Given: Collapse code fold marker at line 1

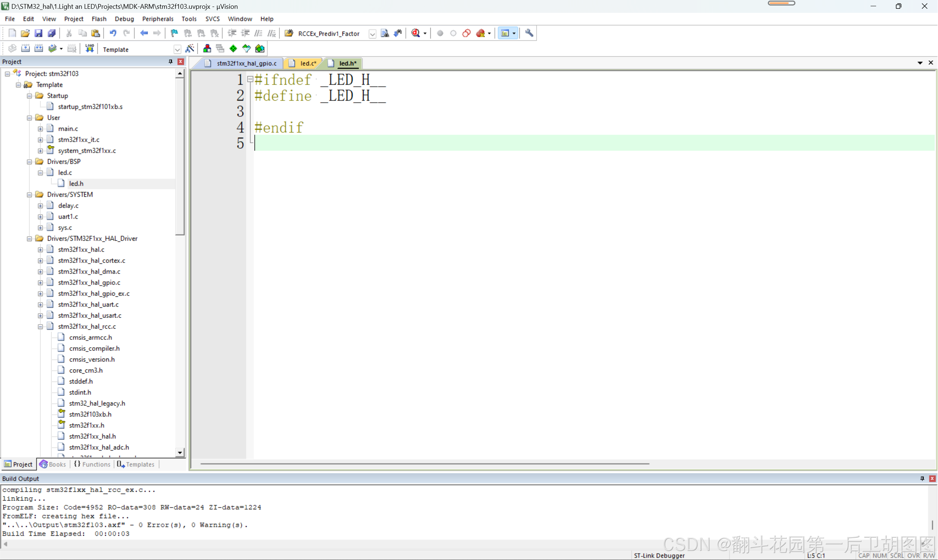Looking at the screenshot, I should (250, 79).
